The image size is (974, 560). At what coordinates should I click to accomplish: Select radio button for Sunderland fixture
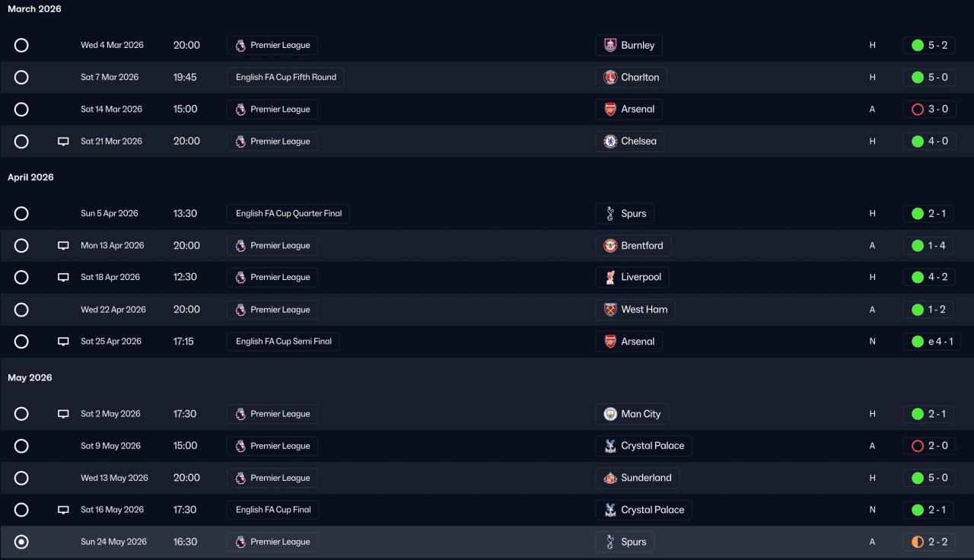[21, 478]
